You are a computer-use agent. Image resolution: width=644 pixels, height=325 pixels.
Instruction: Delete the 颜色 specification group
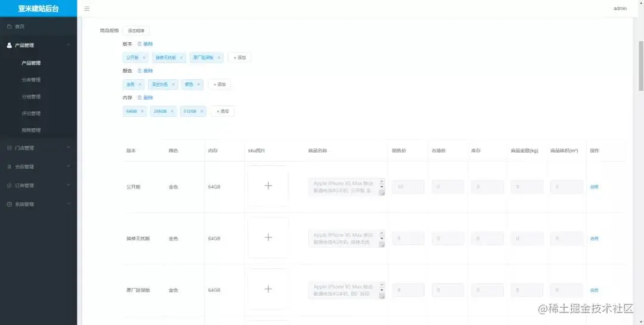(145, 71)
